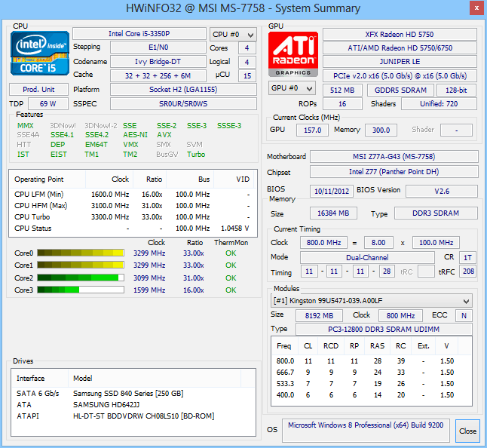Select the HL-DT-ST BD-ROM drive entry
The height and width of the screenshot is (448, 487).
click(x=143, y=416)
